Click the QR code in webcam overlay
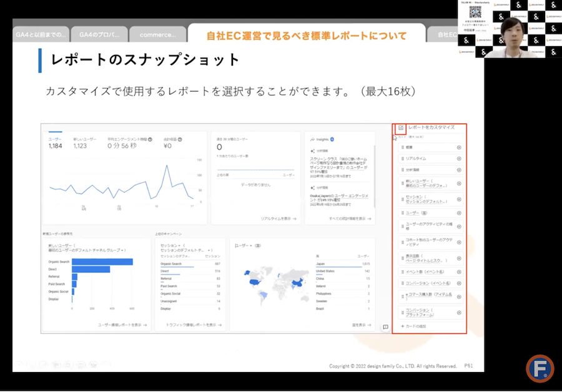 (475, 12)
